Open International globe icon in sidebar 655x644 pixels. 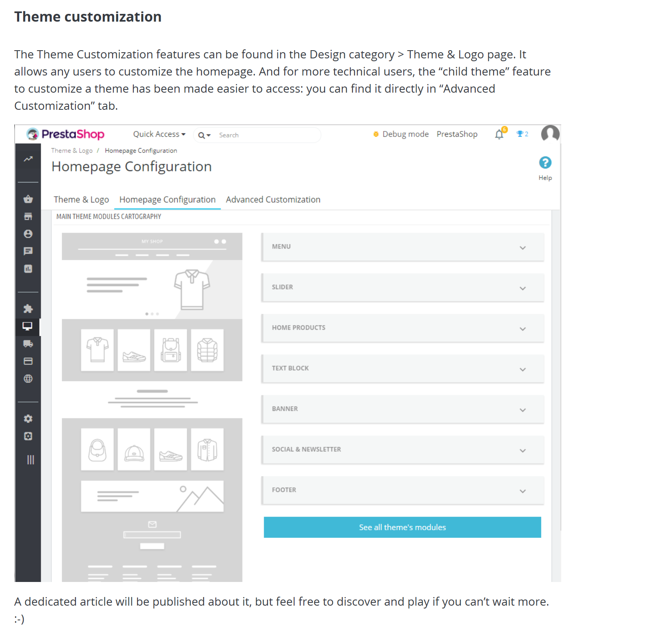click(28, 379)
